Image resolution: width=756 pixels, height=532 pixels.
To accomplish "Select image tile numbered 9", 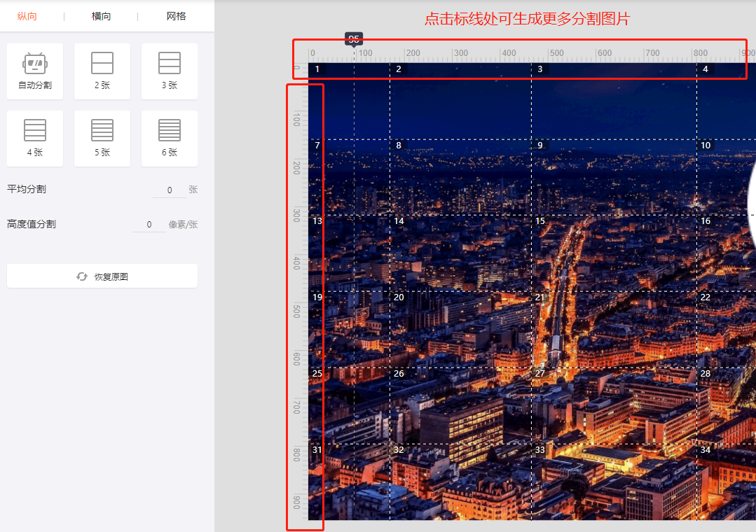I will (x=614, y=177).
